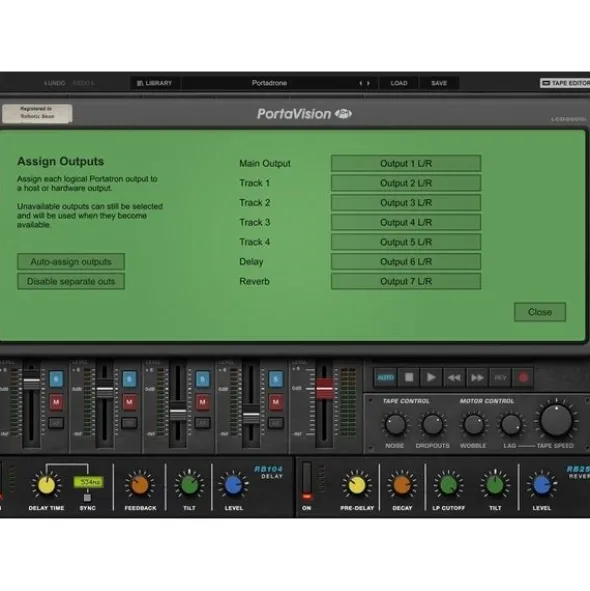This screenshot has width=590, height=591.
Task: Click the large Tape Speed knob
Action: [x=556, y=421]
